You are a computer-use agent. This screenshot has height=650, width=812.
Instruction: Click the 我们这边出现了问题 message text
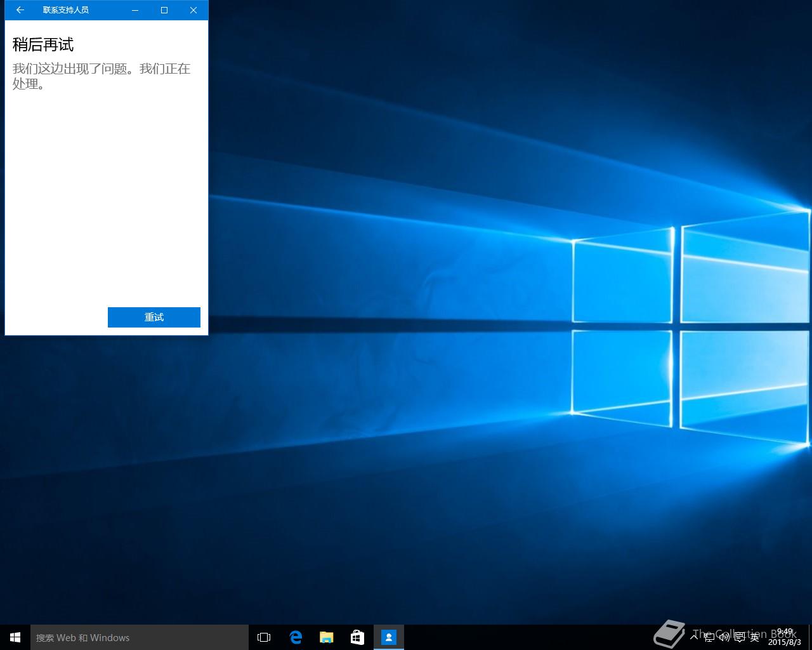(101, 76)
